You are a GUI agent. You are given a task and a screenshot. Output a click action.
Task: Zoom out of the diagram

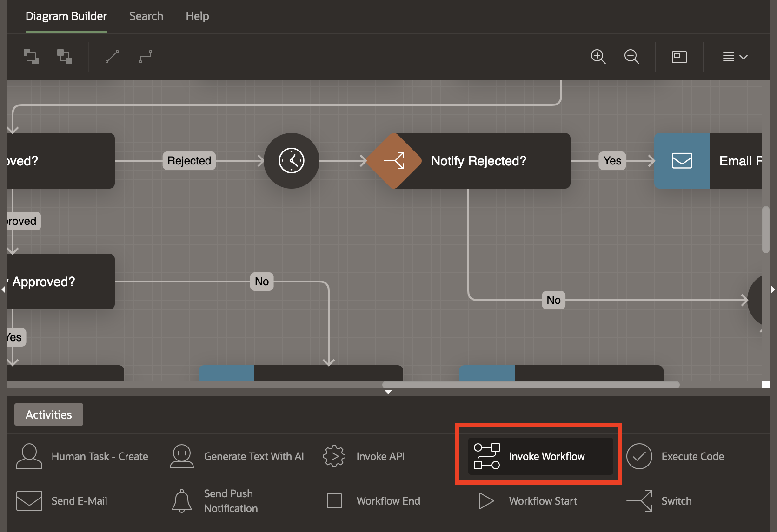631,57
